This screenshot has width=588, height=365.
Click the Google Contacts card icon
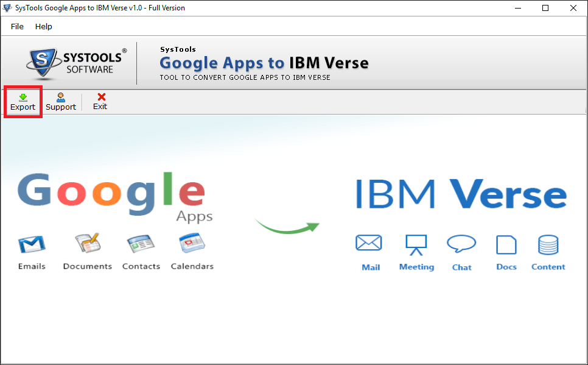point(141,244)
